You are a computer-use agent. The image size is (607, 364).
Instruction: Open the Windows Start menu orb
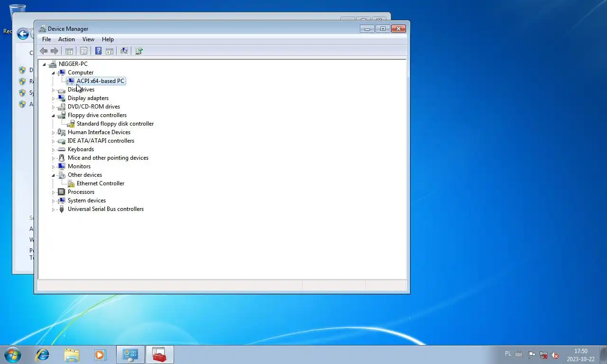13,355
